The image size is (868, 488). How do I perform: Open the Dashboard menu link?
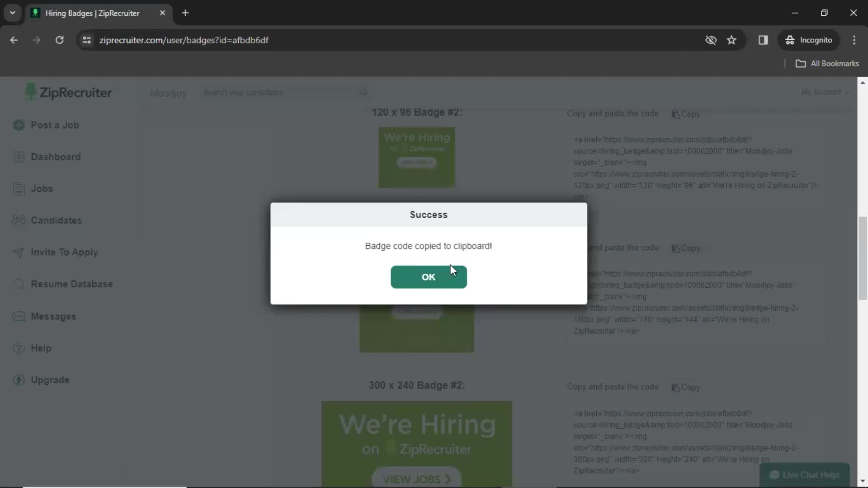(56, 157)
